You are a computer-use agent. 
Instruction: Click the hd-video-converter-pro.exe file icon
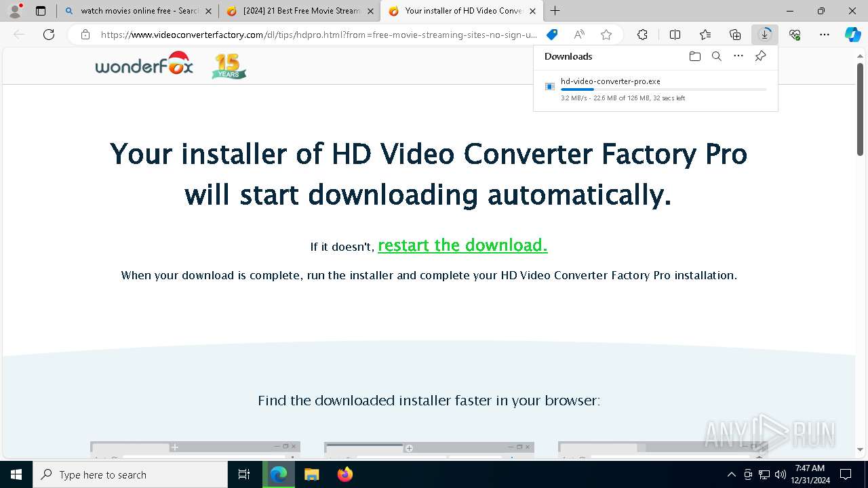click(x=550, y=87)
